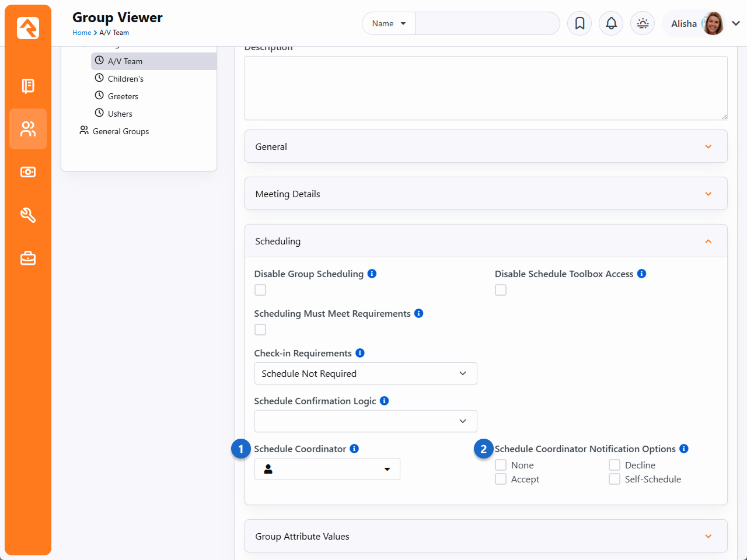The image size is (747, 560).
Task: Open the People section in sidebar
Action: tap(28, 129)
